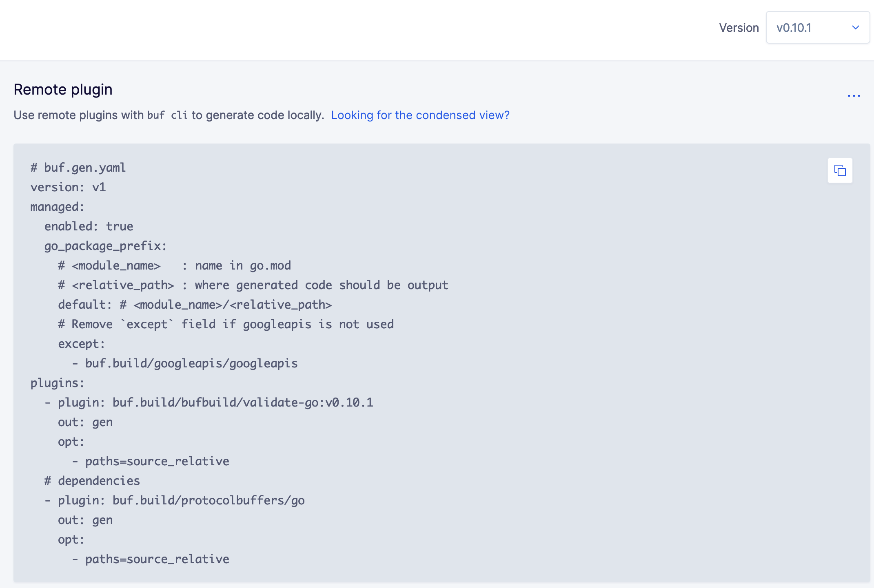Click the 'go_package_prefix:' code line

(105, 246)
